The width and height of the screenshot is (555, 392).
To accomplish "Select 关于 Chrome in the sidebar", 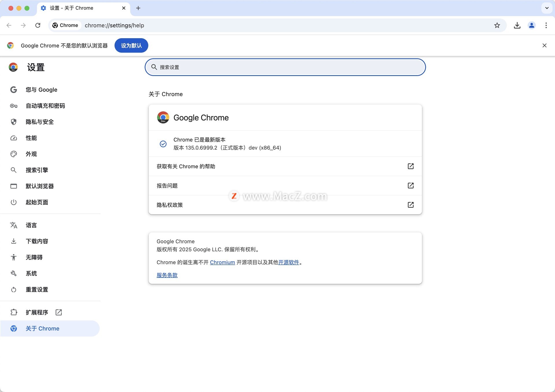I will tap(50, 328).
